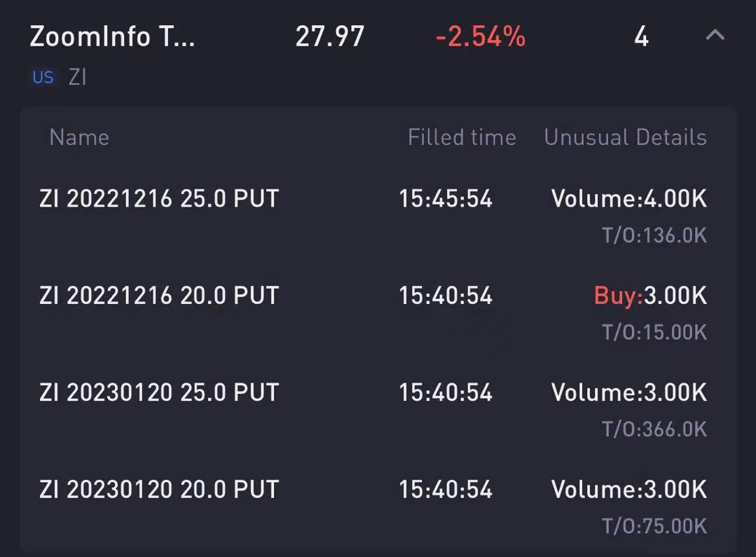The height and width of the screenshot is (557, 756).
Task: Click the T/O:136.0K turnover value
Action: point(654,235)
